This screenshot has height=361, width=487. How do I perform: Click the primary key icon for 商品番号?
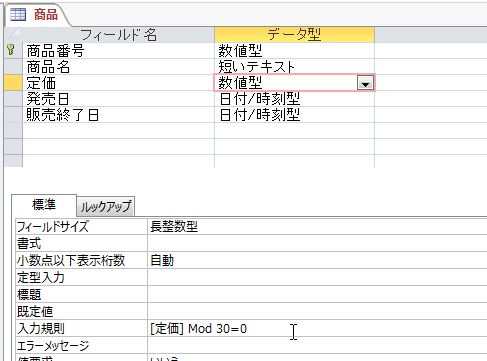coord(11,50)
